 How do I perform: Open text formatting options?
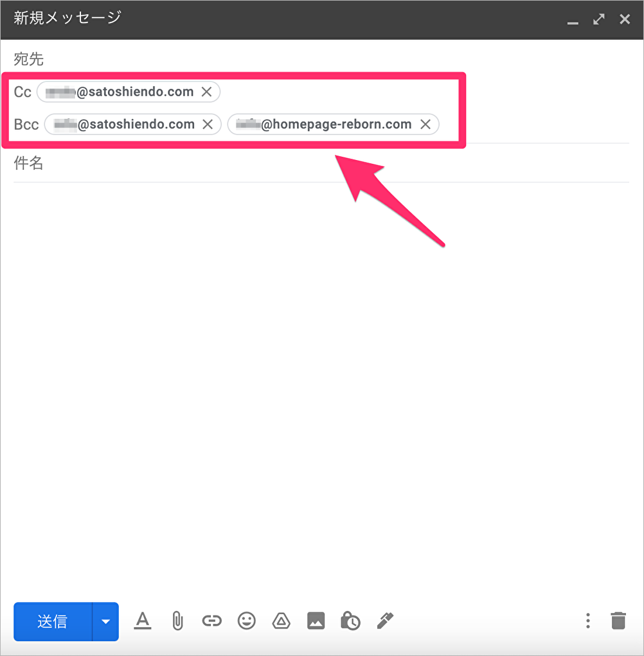point(142,621)
